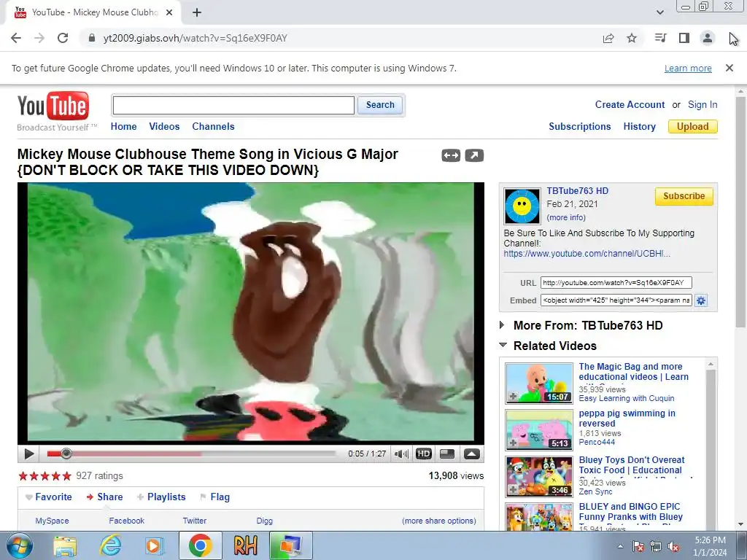Switch player to widescreen size icon
Screen dimensions: 747x560
[447, 454]
